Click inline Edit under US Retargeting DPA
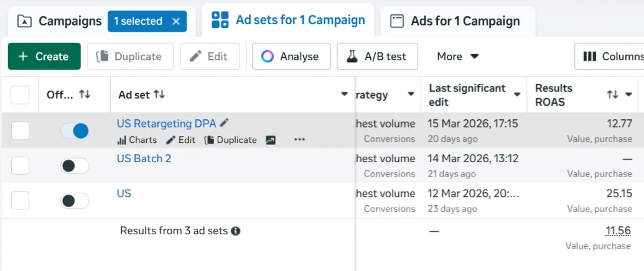 coord(180,140)
